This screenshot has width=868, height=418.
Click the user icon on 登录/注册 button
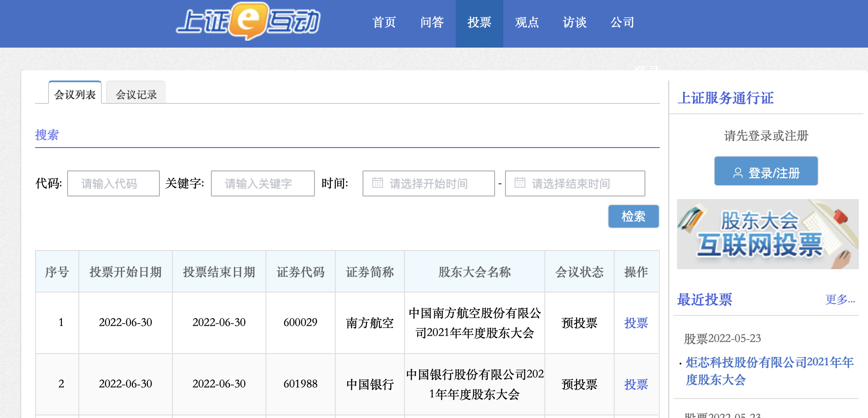pos(738,173)
